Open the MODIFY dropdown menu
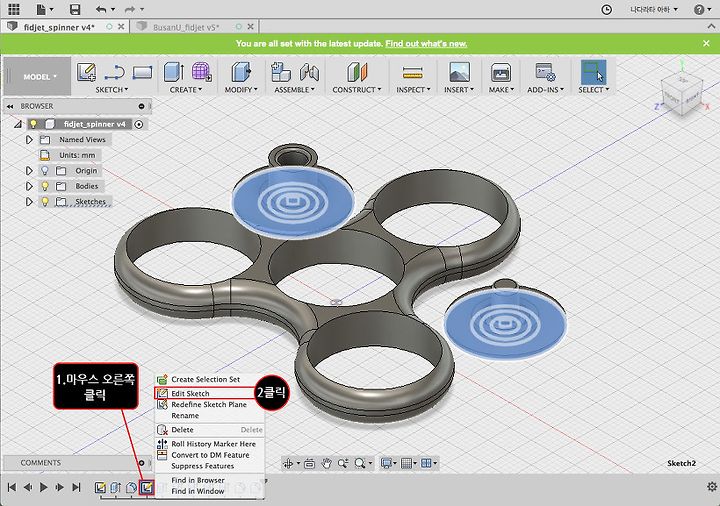 [x=241, y=90]
